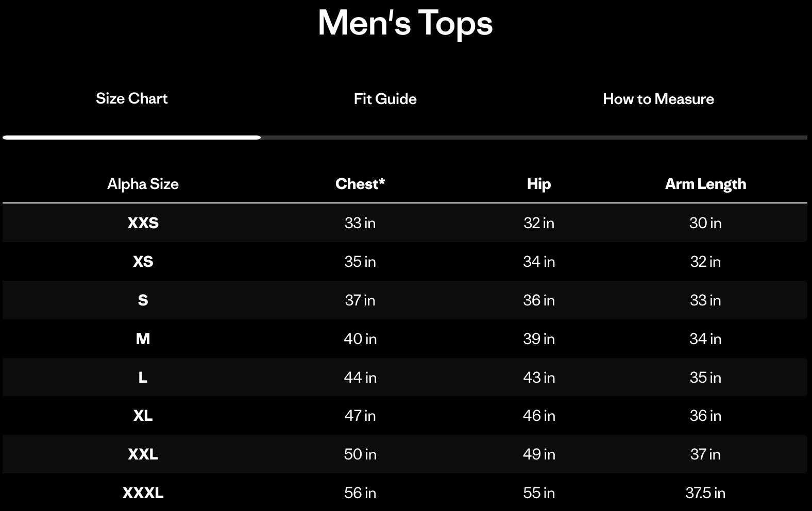Click the 46 in hip value for XL
The image size is (812, 511).
pos(539,416)
